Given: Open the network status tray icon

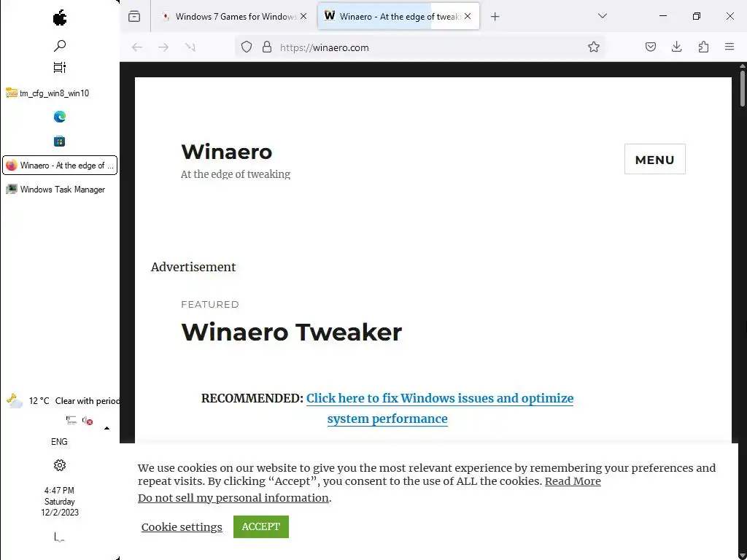Looking at the screenshot, I should click(x=71, y=420).
